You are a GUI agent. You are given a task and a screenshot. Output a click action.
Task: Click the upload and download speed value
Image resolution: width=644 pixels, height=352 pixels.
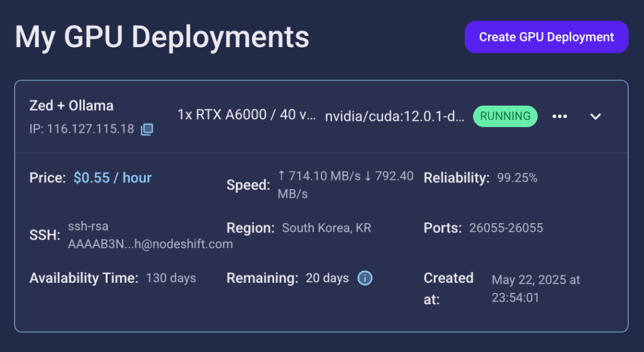click(x=345, y=185)
